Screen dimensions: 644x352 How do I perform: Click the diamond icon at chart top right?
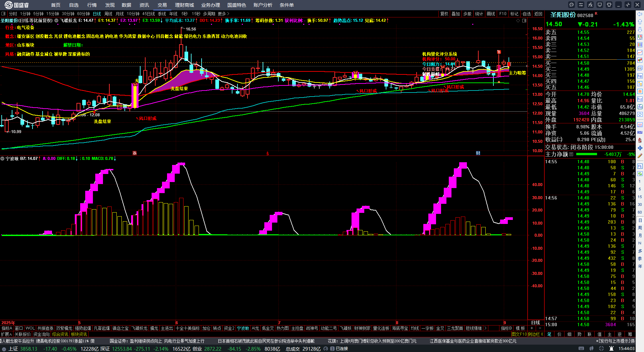[518, 21]
